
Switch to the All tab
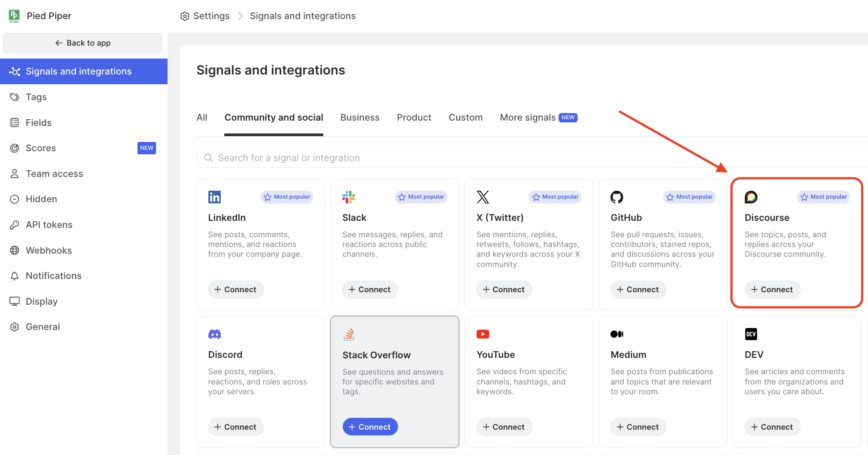pyautogui.click(x=202, y=118)
